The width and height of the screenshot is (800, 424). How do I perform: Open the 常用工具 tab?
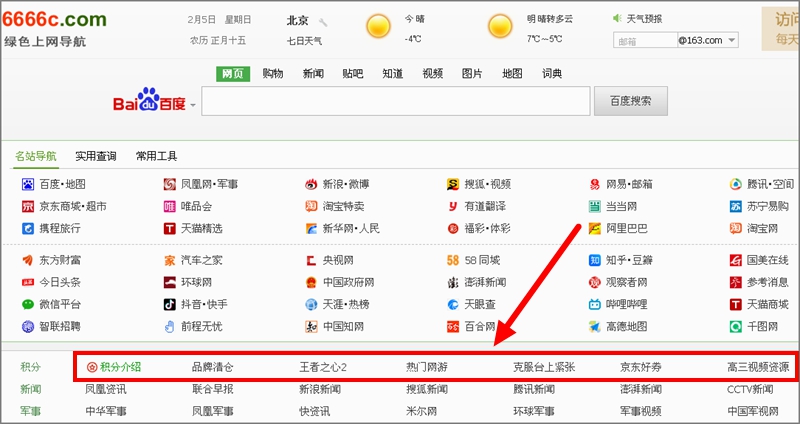(156, 156)
